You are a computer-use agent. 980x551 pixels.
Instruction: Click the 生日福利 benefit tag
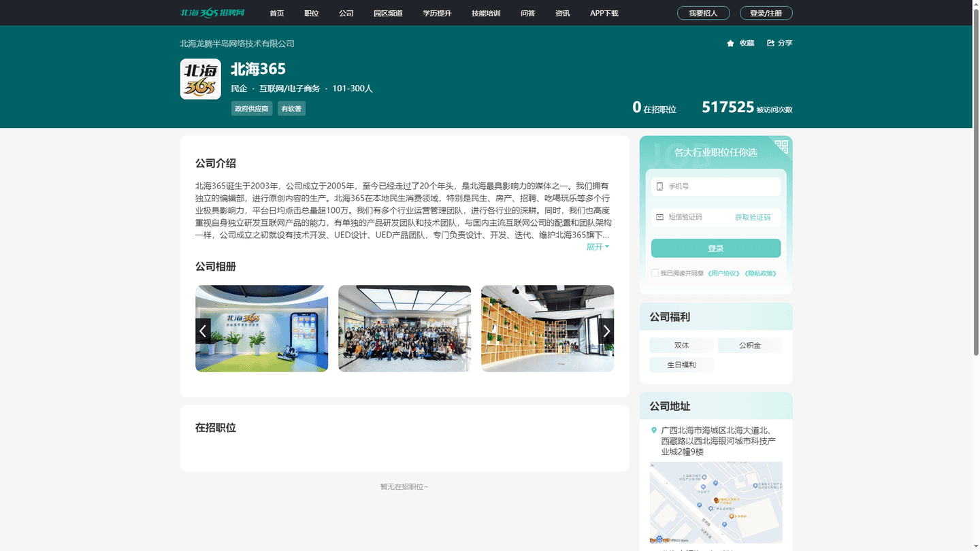click(681, 365)
